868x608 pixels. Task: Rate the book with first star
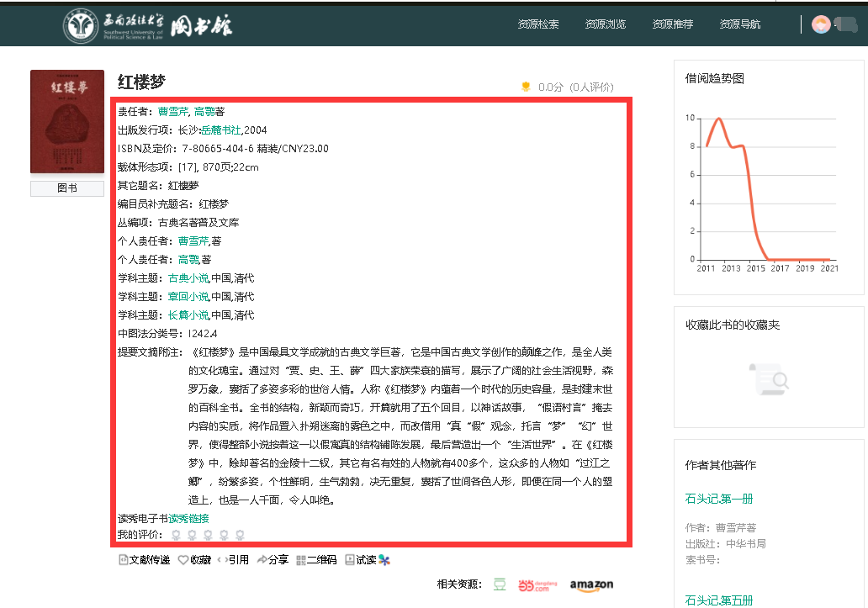click(176, 535)
